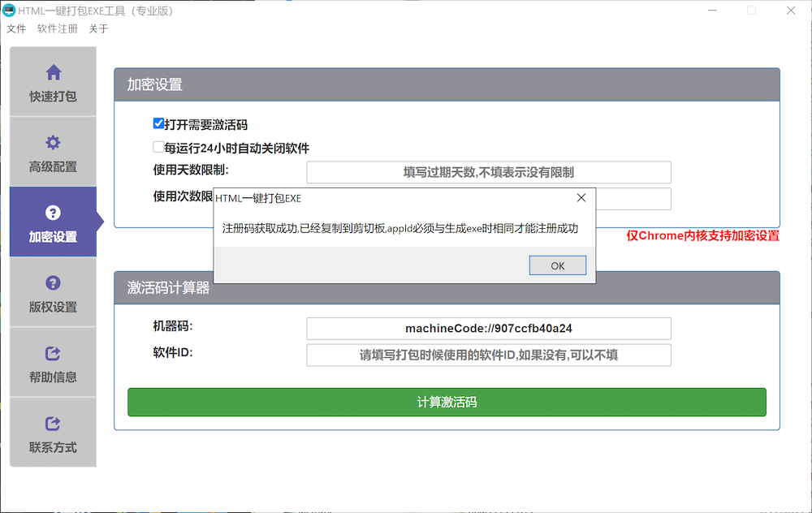Switch to 版权设置 tab label

54,307
